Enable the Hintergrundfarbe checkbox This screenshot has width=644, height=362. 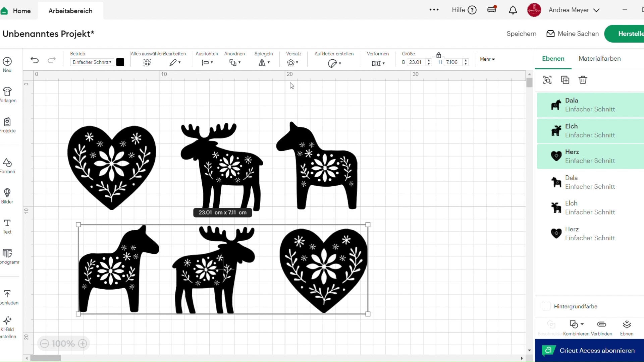coord(546,306)
